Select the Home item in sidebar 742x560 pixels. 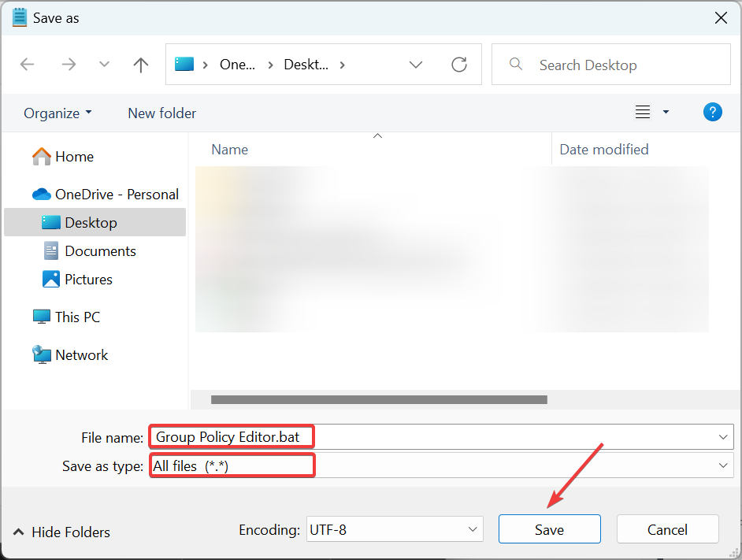[73, 156]
